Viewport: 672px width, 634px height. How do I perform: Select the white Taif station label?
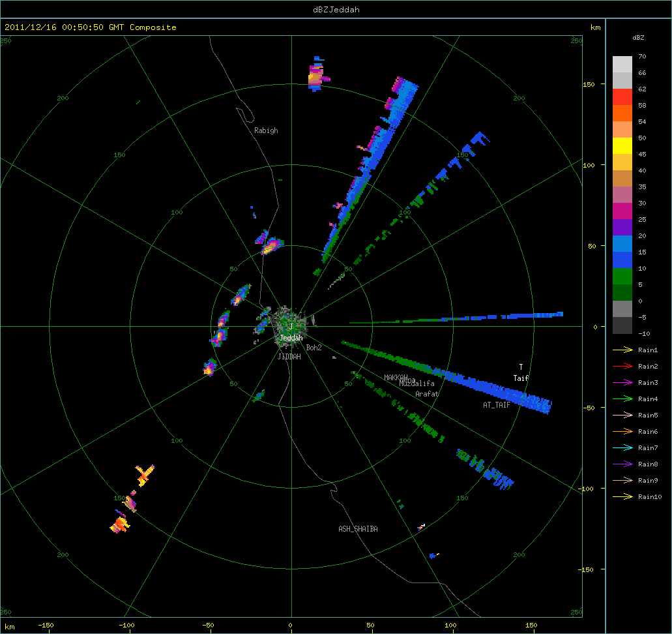(521, 378)
